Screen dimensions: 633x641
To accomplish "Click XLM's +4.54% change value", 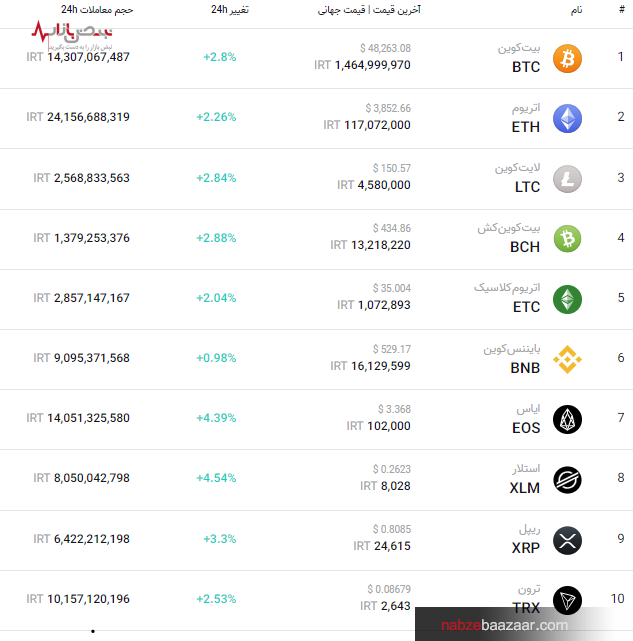I will tap(216, 478).
